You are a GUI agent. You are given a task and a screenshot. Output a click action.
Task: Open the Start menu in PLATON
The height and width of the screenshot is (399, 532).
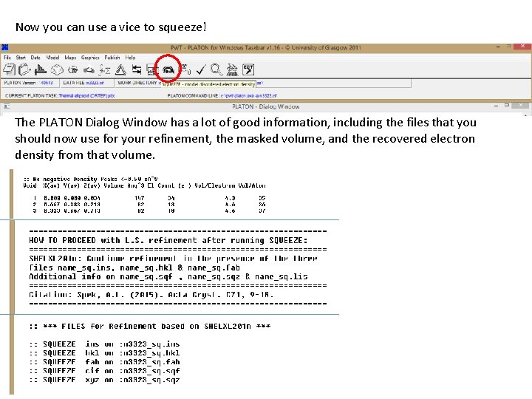click(21, 58)
